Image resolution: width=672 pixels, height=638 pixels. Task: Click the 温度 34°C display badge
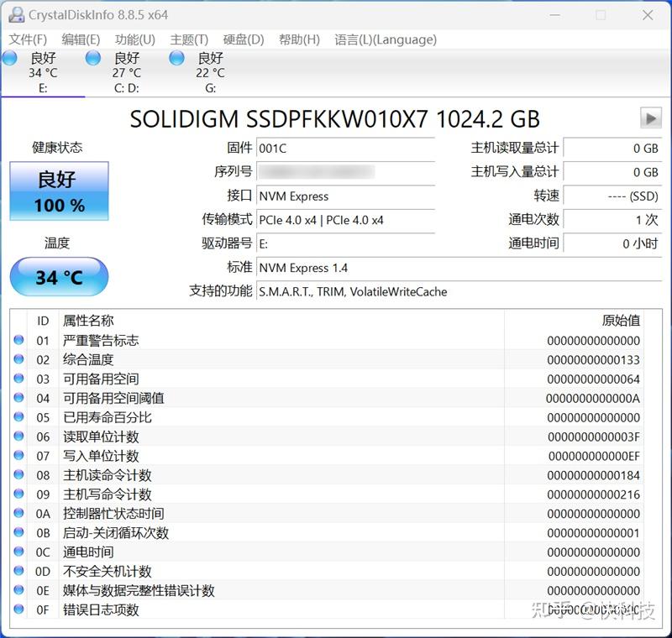tap(59, 276)
